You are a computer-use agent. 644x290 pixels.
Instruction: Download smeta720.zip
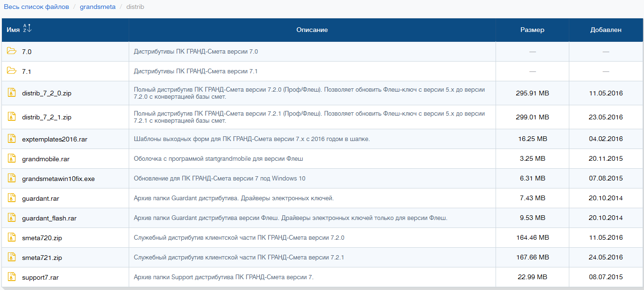coord(42,238)
